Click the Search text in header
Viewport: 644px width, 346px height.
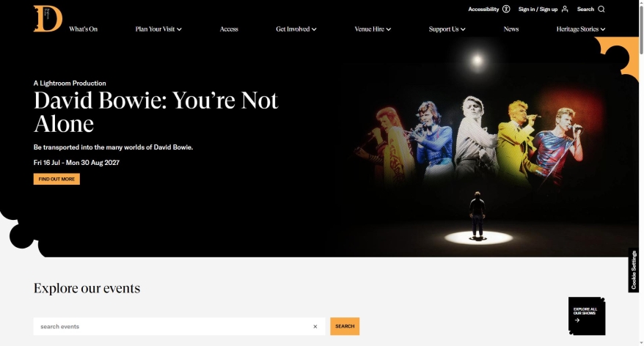click(585, 9)
